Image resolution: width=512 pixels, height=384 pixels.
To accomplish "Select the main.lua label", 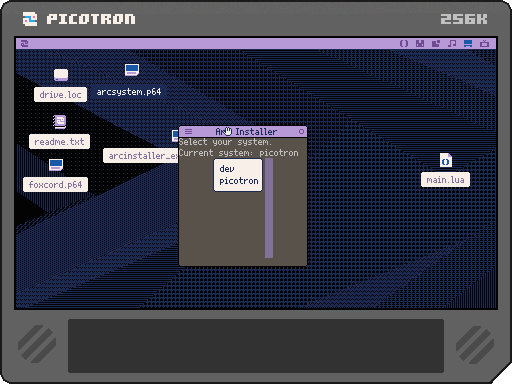I will click(445, 180).
